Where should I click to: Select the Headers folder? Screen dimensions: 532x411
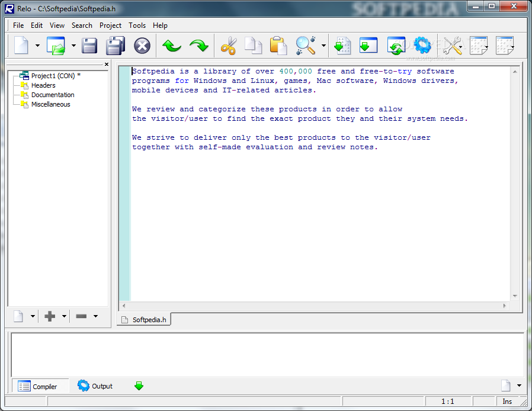43,85
